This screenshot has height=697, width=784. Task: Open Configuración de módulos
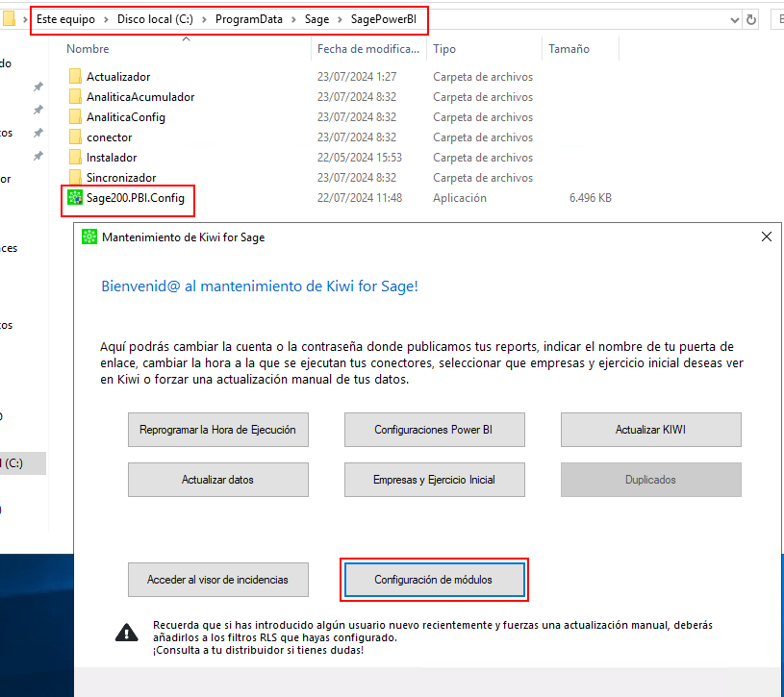point(435,580)
